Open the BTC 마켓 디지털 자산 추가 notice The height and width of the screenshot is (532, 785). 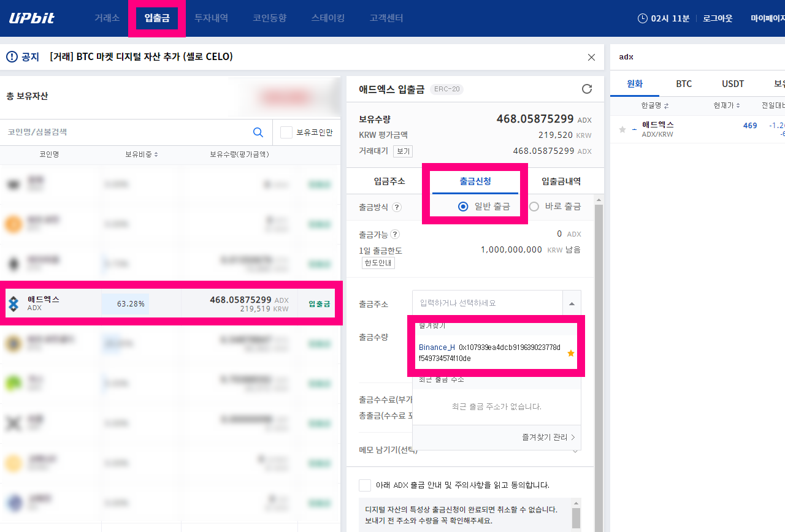pyautogui.click(x=142, y=57)
